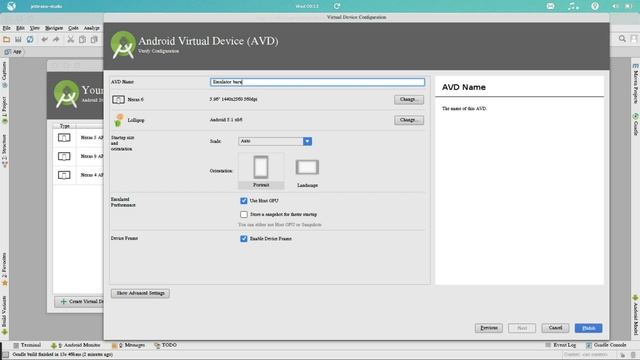Image resolution: width=640 pixels, height=360 pixels.
Task: Select Portrait orientation
Action: click(261, 171)
